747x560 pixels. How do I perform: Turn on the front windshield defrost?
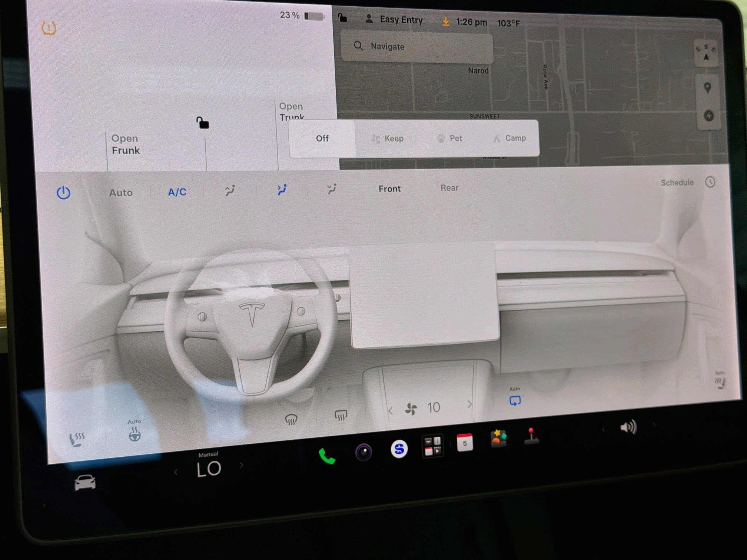291,419
